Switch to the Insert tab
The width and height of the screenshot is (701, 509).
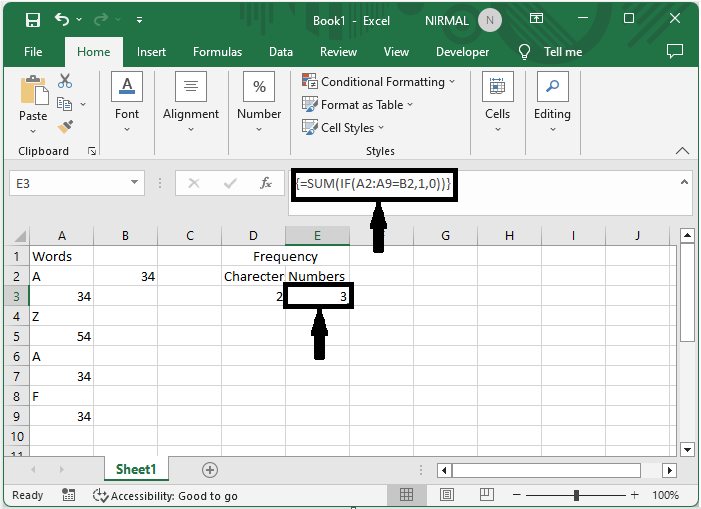tap(151, 52)
